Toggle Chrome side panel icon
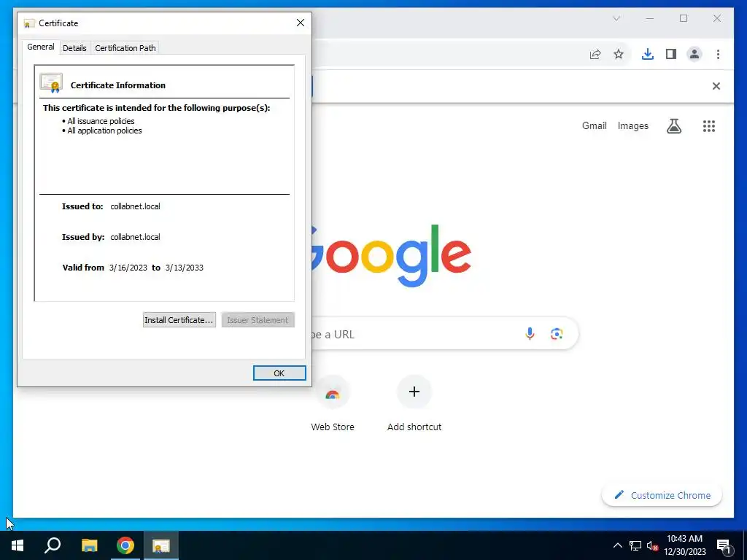Image resolution: width=747 pixels, height=560 pixels. click(x=671, y=54)
